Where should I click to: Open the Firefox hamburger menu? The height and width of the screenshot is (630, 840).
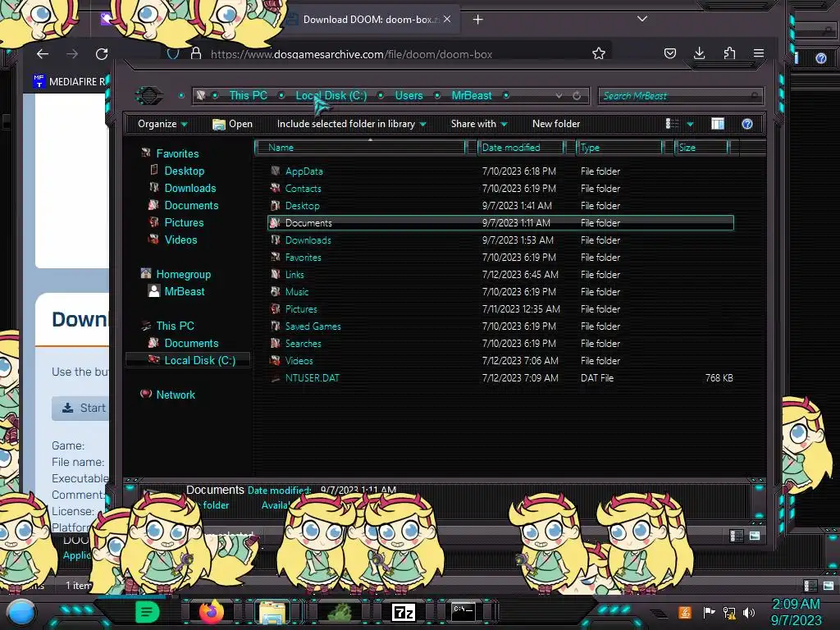[759, 53]
